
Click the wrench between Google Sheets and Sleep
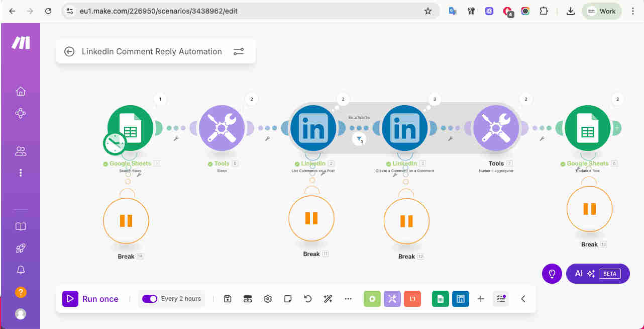pos(176,138)
